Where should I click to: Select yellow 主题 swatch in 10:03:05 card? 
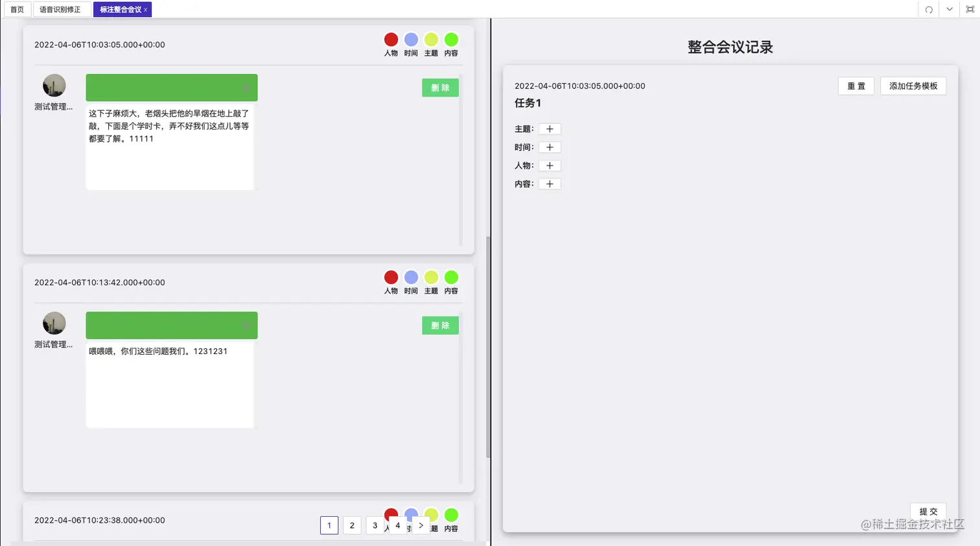[431, 40]
